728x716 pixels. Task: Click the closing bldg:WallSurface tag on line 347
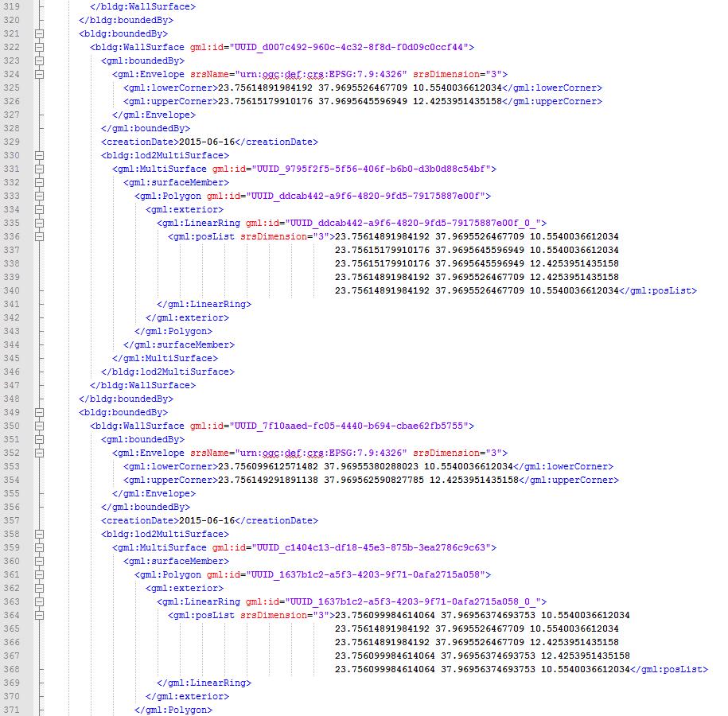pyautogui.click(x=142, y=385)
